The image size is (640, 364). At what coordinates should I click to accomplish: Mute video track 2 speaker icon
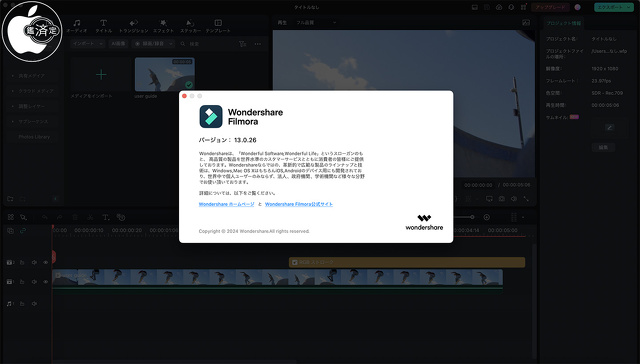coord(34,262)
